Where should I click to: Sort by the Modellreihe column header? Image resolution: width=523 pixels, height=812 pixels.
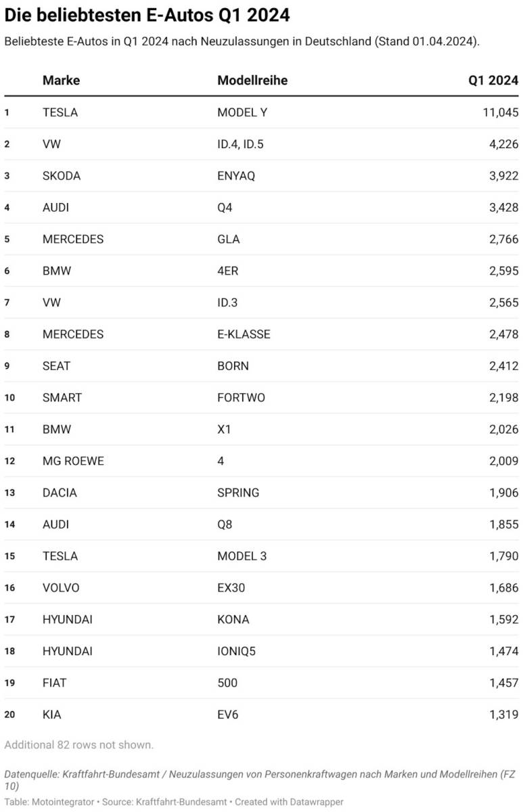click(252, 81)
